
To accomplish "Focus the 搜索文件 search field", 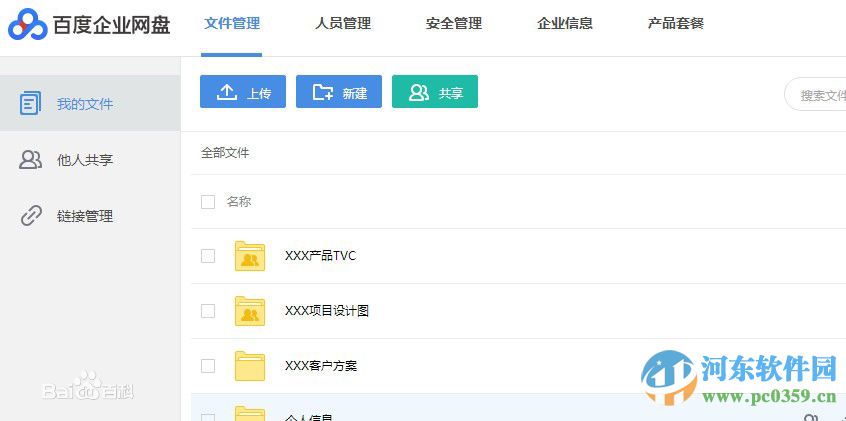I will 815,94.
